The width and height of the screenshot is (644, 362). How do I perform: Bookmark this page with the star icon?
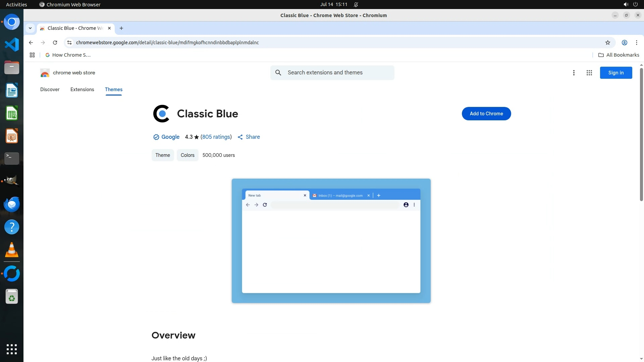[607, 43]
